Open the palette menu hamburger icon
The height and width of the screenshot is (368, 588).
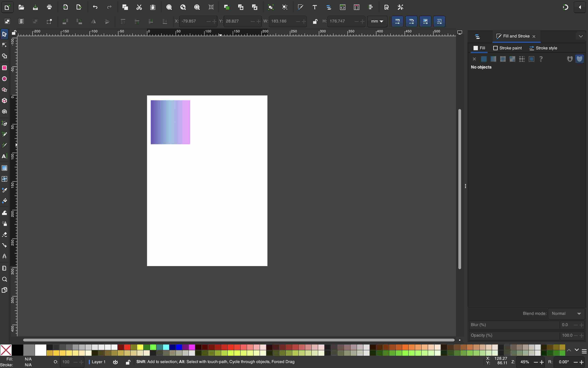(584, 351)
